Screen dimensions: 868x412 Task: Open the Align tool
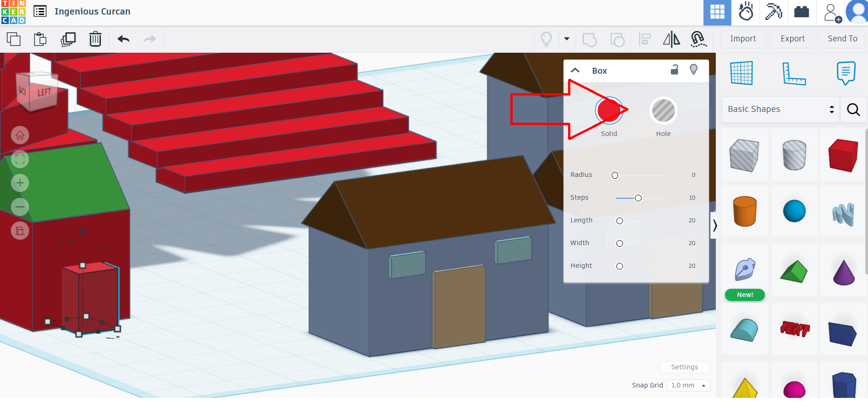point(644,40)
